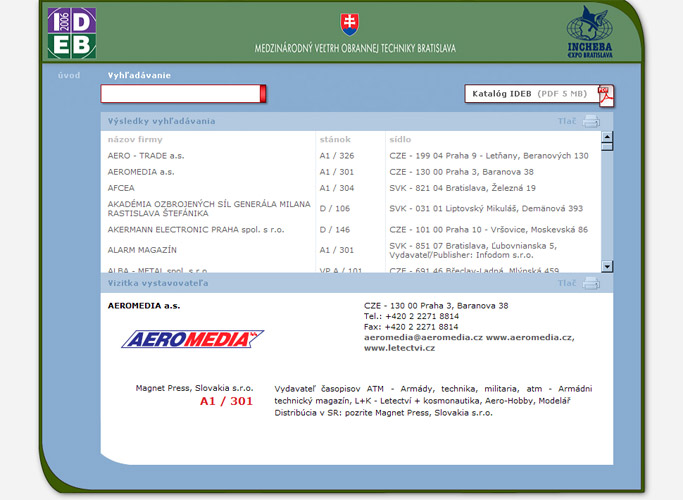
Task: Click stand number D / 106
Action: click(x=335, y=209)
